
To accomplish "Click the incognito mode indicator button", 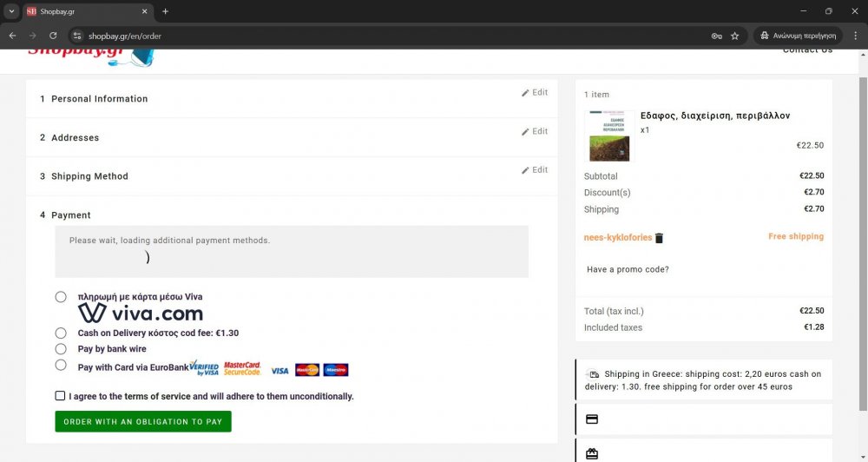I will 798,36.
